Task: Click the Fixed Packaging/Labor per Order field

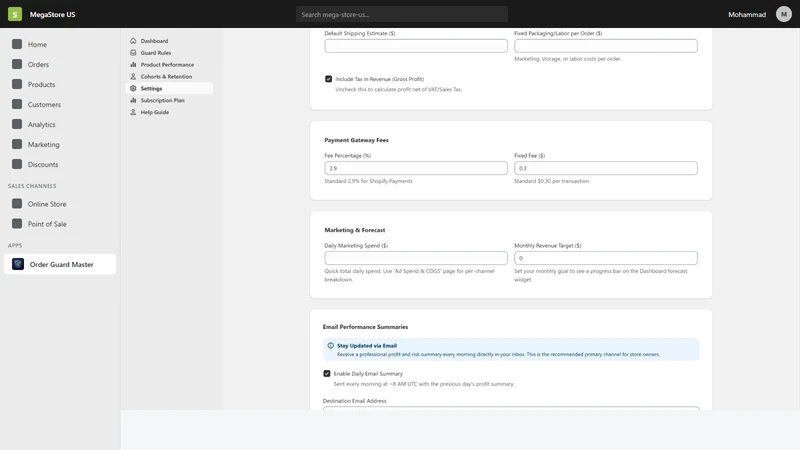Action: 606,46
